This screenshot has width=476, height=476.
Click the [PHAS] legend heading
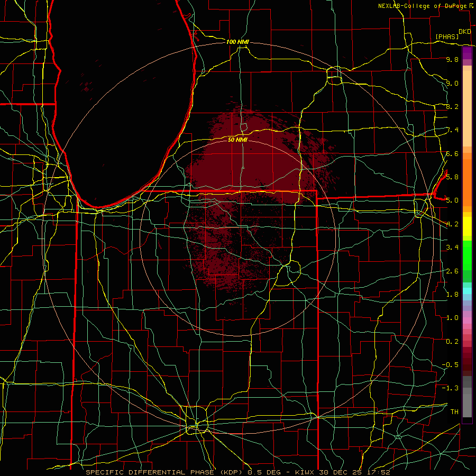pos(447,36)
